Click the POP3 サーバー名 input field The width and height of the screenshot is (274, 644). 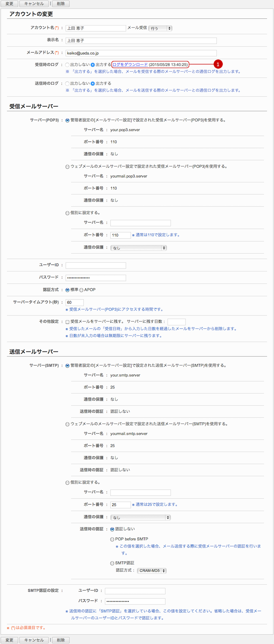point(141,223)
